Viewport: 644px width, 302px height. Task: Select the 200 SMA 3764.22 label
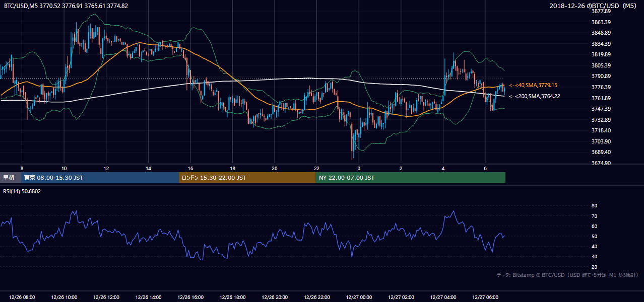coord(534,96)
